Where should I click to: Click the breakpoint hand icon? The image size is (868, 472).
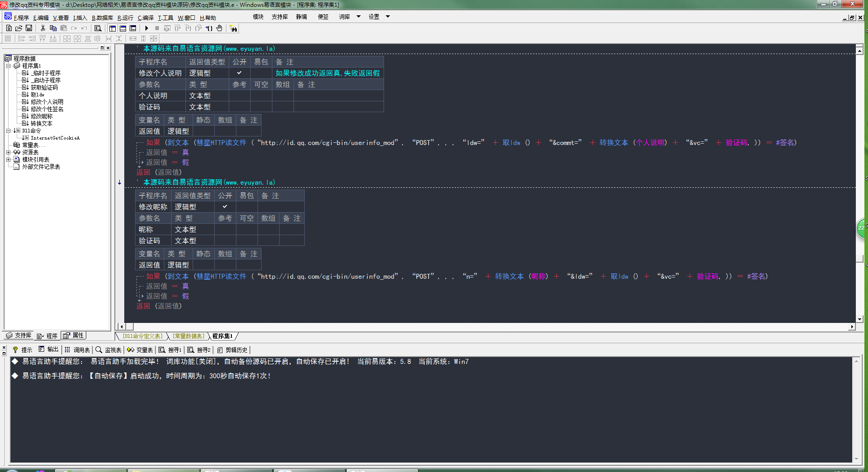219,28
